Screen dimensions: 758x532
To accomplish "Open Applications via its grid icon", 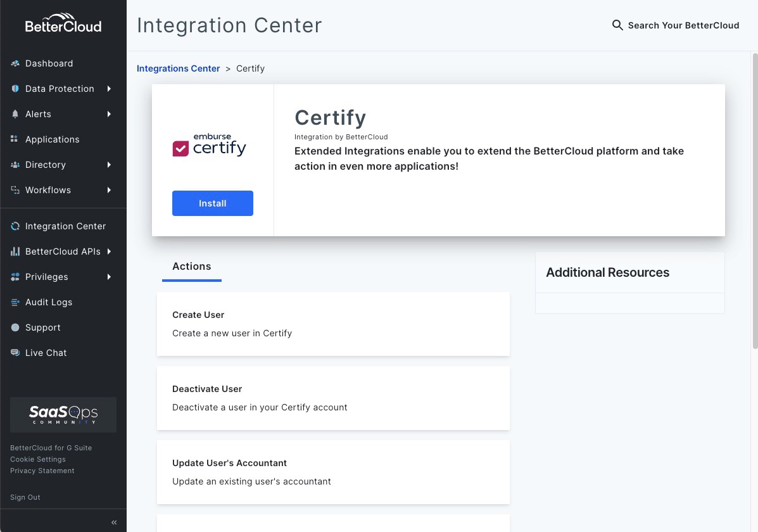I will [x=15, y=139].
